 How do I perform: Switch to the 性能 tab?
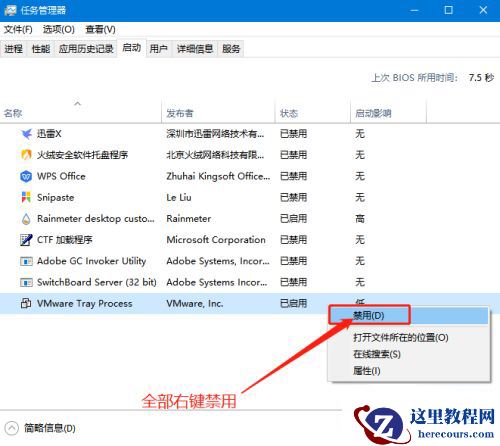tap(41, 49)
